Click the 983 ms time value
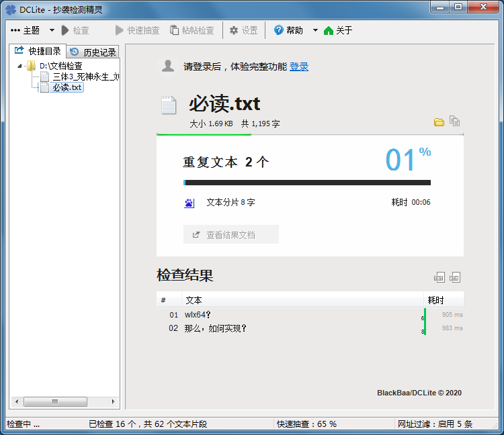Viewport: 504px width, 435px height. tap(452, 328)
